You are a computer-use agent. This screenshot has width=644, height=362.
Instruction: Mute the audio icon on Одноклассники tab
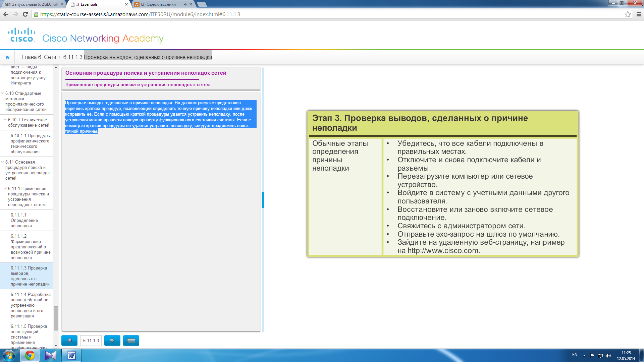pyautogui.click(x=185, y=4)
